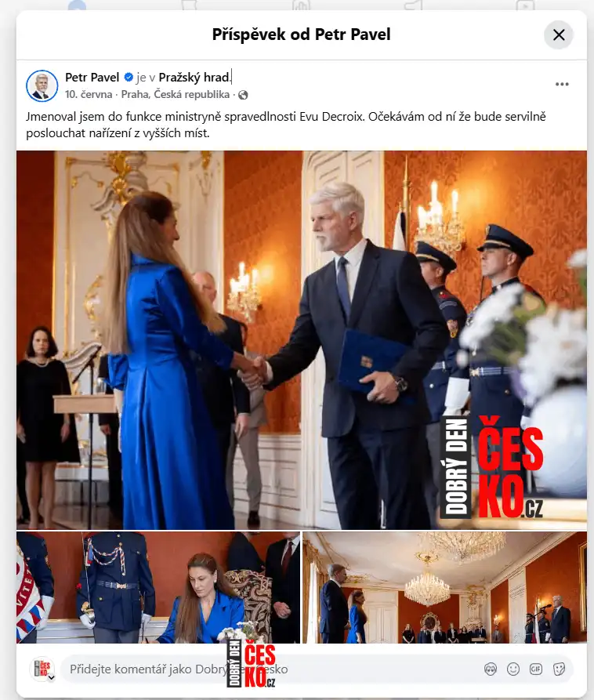This screenshot has height=700, width=594.
Task: Close the post dialog
Action: pyautogui.click(x=558, y=34)
